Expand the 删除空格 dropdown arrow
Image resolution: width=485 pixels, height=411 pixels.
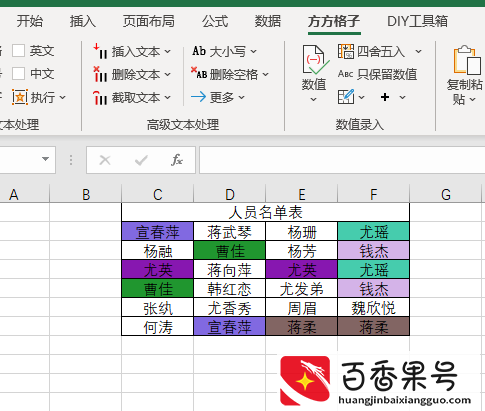point(266,74)
